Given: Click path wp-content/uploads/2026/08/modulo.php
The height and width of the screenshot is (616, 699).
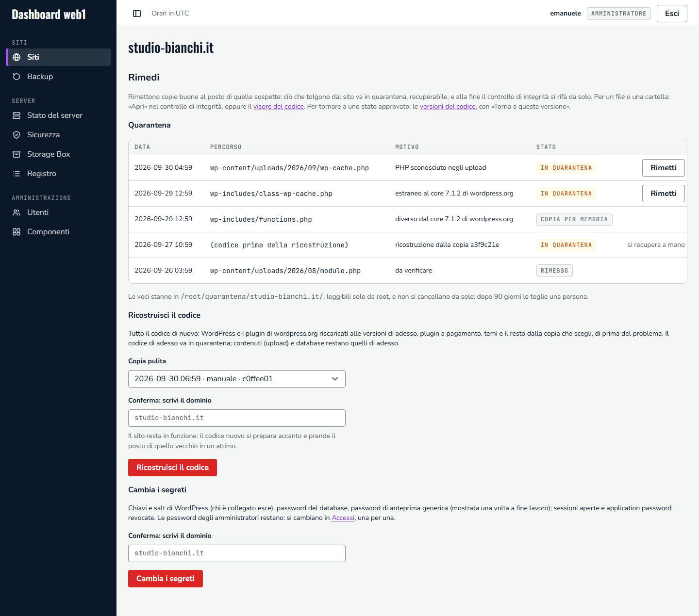Looking at the screenshot, I should click(285, 271).
